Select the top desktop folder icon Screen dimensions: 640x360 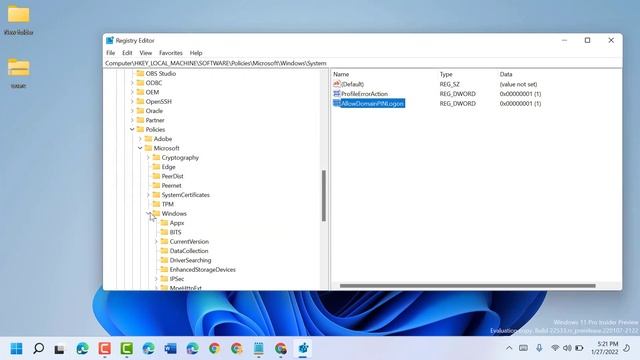pos(18,15)
